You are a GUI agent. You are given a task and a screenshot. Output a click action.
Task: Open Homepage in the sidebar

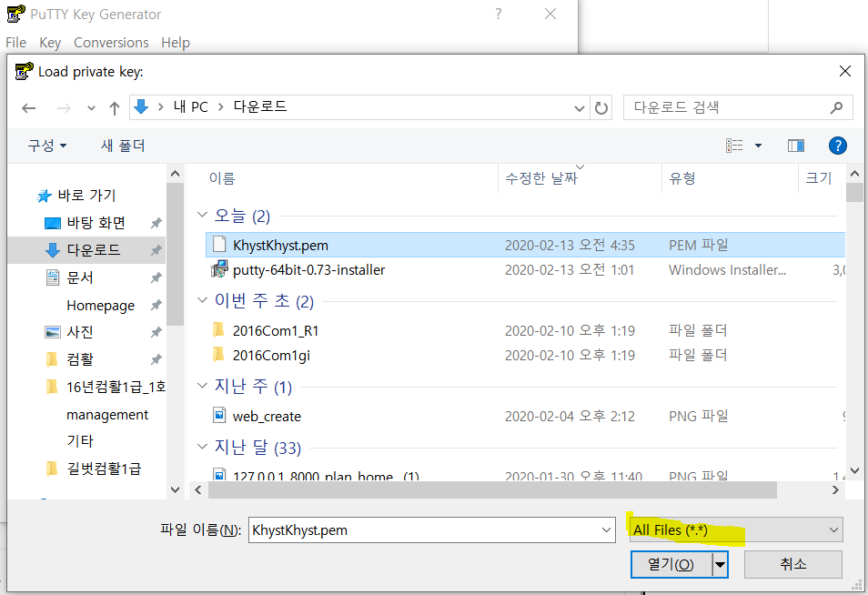100,306
